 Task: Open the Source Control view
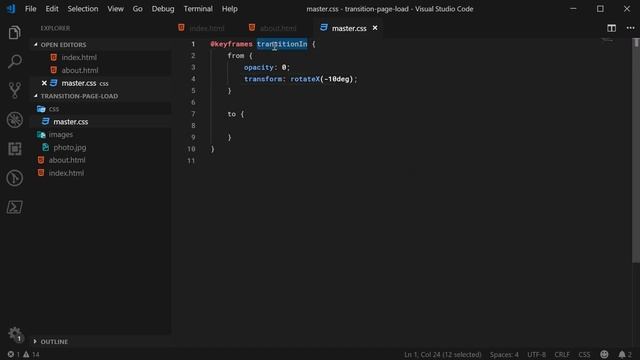tap(14, 91)
